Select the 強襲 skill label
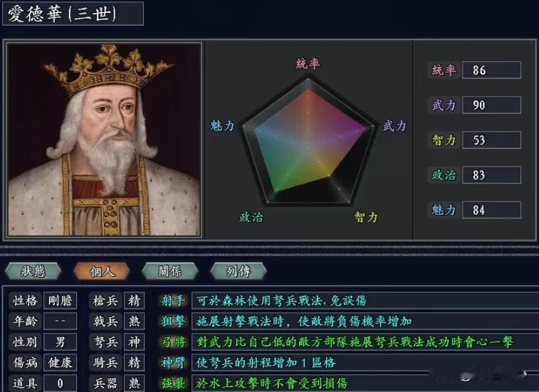Viewport: 539px width, 392px height. pyautogui.click(x=173, y=383)
